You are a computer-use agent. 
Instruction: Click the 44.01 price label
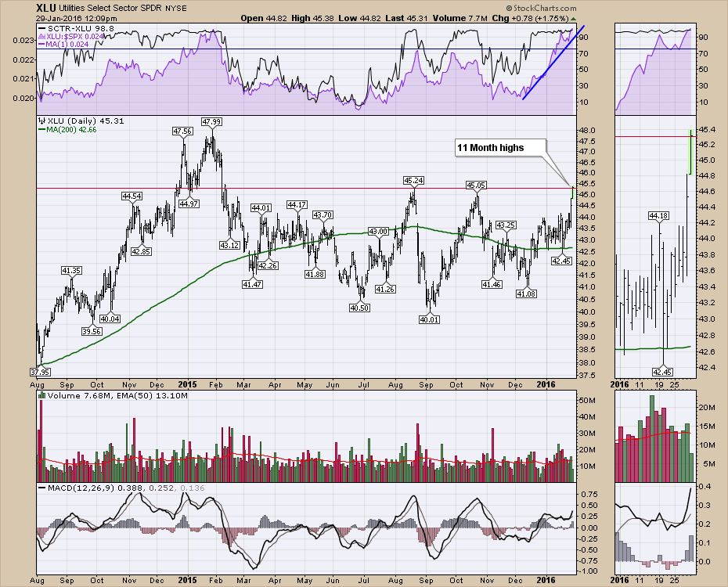[261, 207]
